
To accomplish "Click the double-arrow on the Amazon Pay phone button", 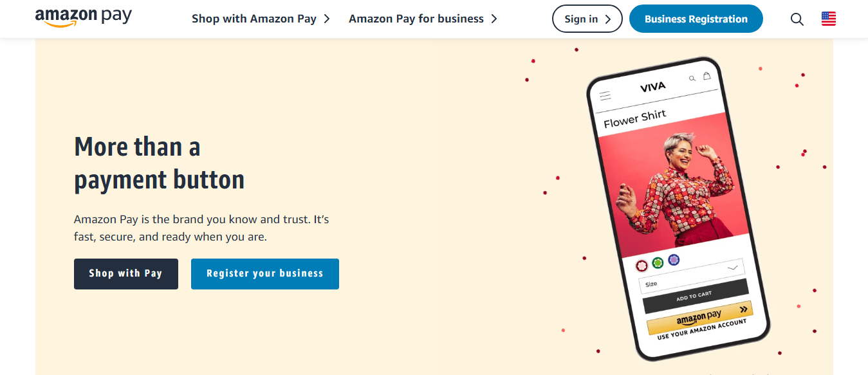I will pos(744,309).
